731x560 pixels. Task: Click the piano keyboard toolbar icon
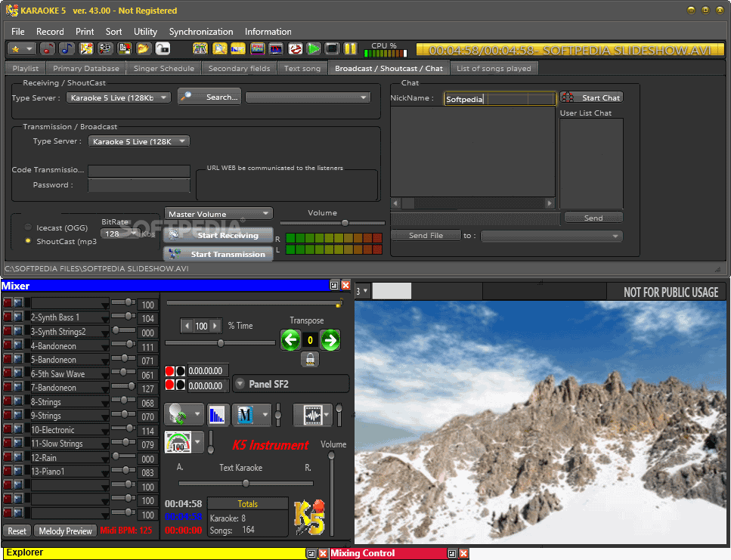tap(200, 48)
